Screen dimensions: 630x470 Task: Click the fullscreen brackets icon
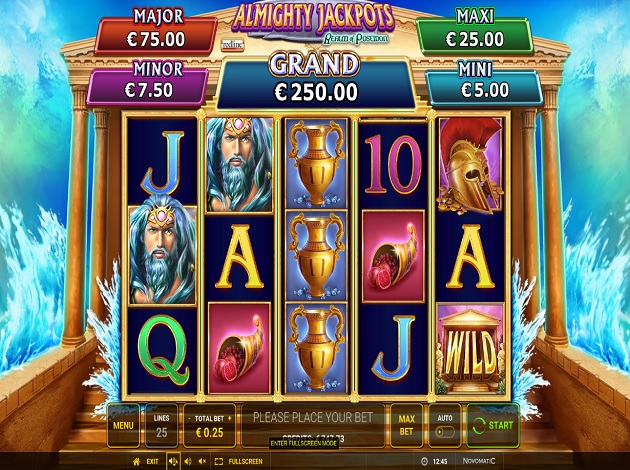tap(219, 461)
